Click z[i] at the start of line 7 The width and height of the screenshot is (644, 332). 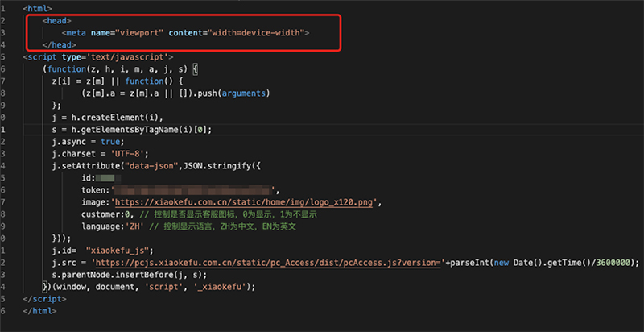[x=62, y=81]
